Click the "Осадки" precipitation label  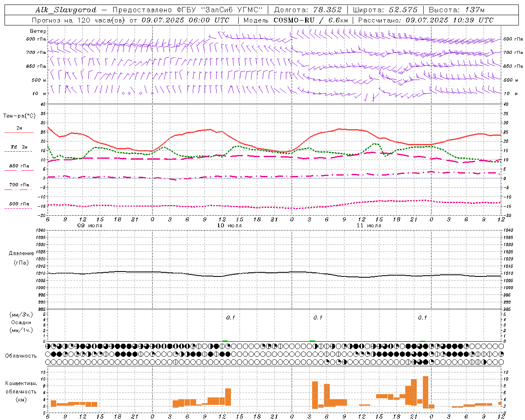pyautogui.click(x=21, y=322)
